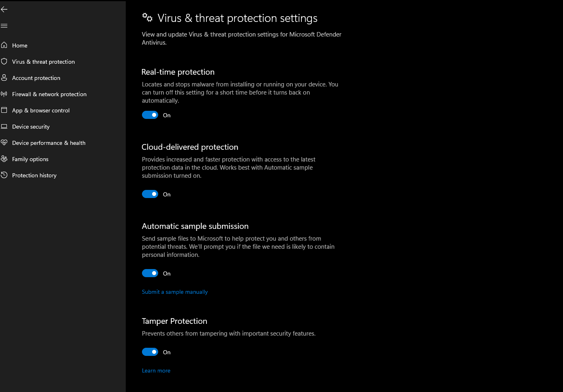Open the hamburger navigation menu icon

4,26
